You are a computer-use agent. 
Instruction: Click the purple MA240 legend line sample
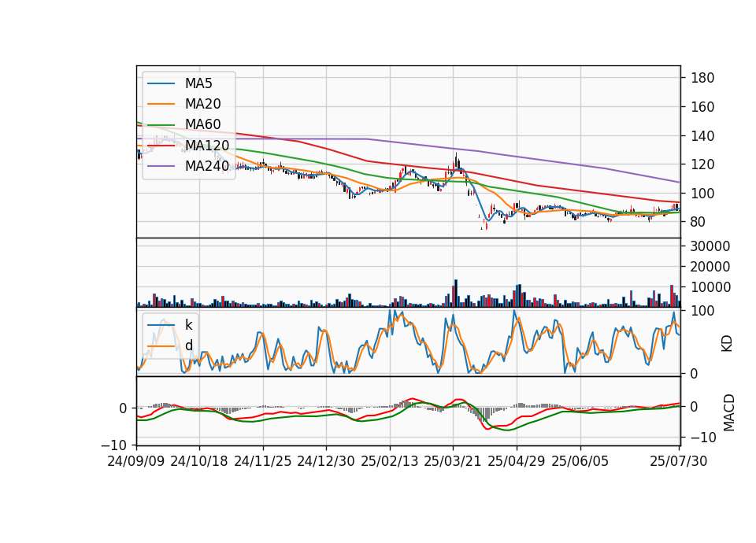[x=161, y=166]
